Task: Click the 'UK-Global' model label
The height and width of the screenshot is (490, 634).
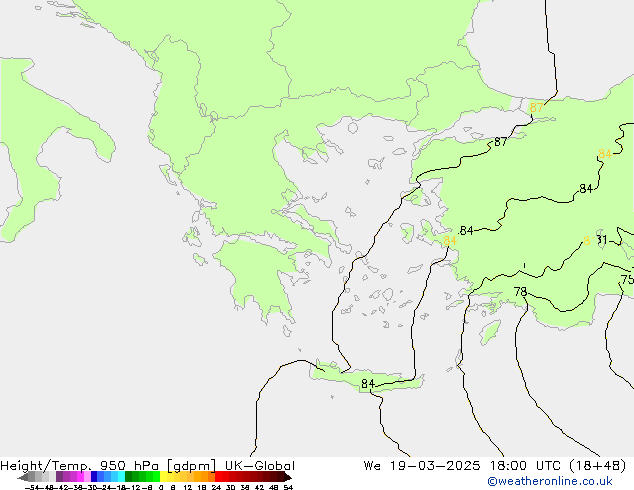Action: [x=260, y=466]
